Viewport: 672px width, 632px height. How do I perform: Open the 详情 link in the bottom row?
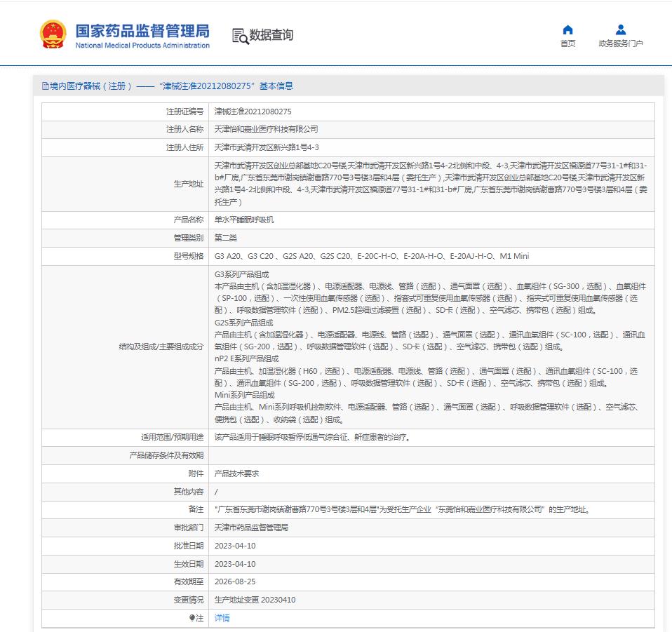tap(222, 617)
